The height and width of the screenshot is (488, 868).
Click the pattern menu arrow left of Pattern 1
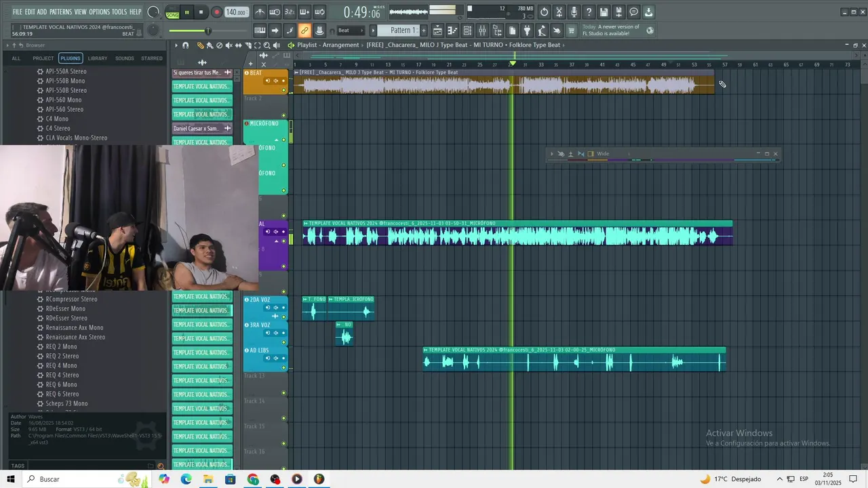[373, 30]
